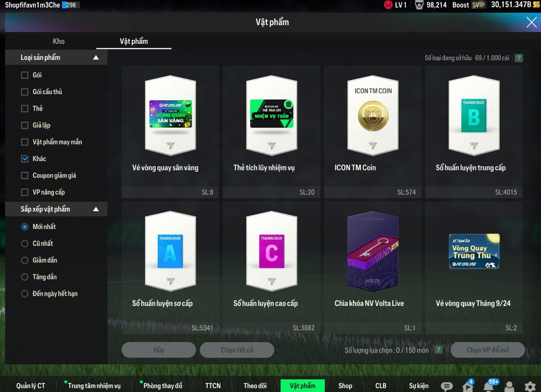This screenshot has width=541, height=392.
Task: Collapse the Sắp xếp vật phẩm section
Action: click(x=96, y=209)
